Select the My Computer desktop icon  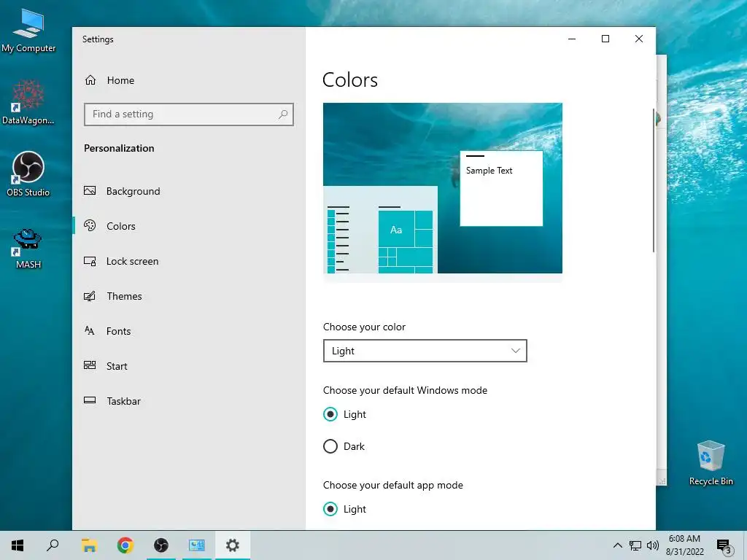point(28,31)
